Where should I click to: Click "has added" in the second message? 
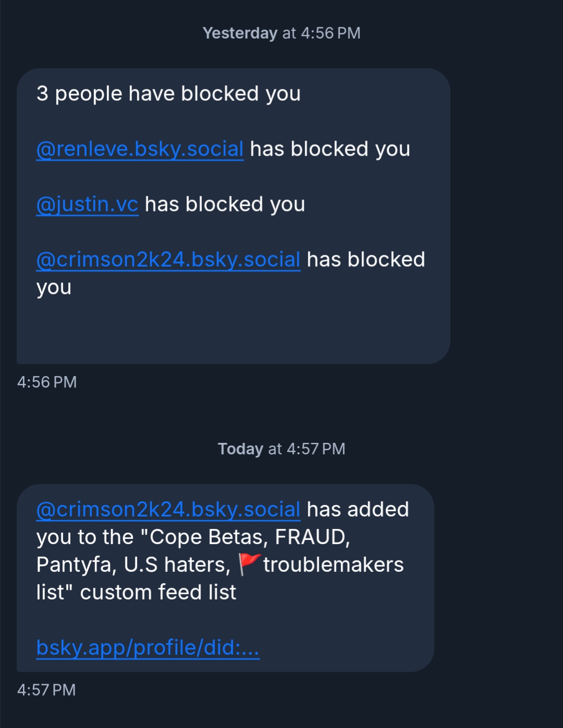click(x=358, y=509)
